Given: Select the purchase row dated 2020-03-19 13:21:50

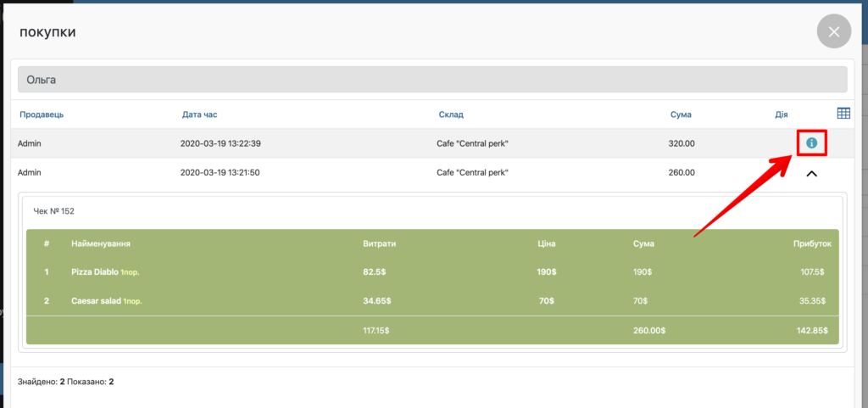Looking at the screenshot, I should pyautogui.click(x=220, y=173).
